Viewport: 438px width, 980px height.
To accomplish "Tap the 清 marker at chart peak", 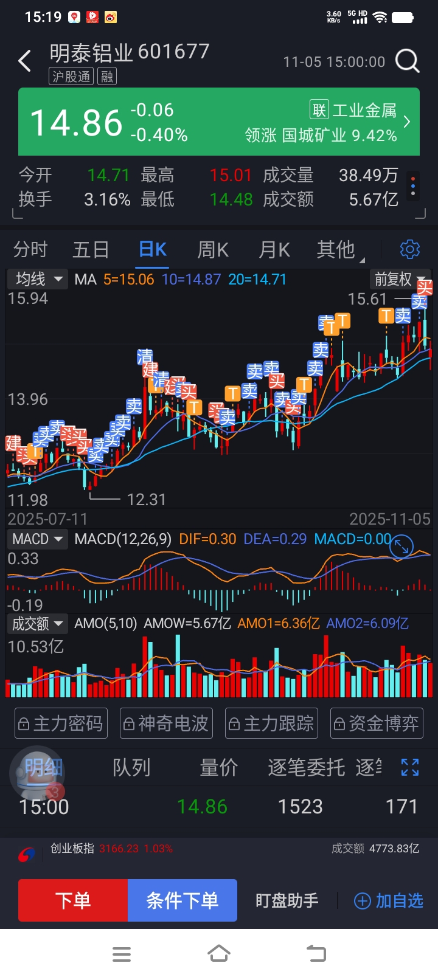I will click(145, 357).
